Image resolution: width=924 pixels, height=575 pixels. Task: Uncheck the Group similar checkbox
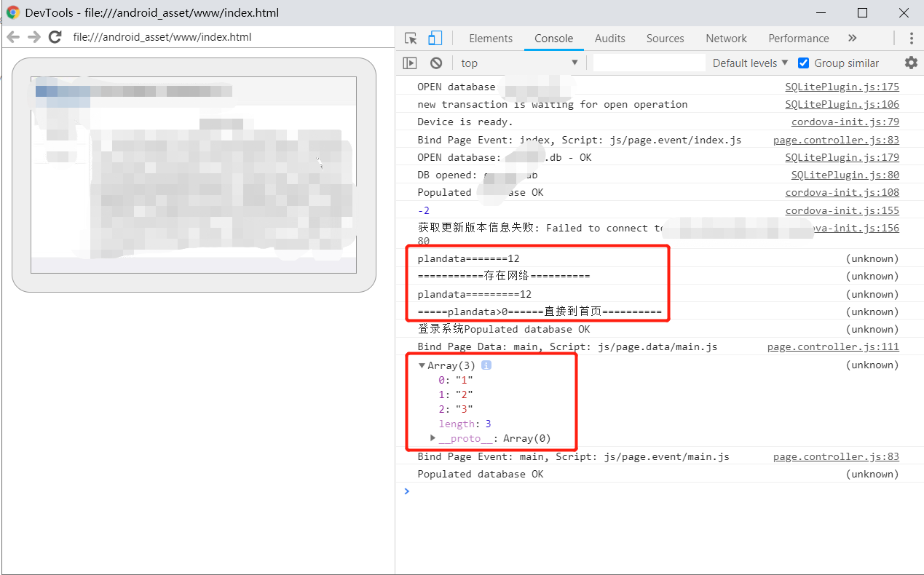803,63
